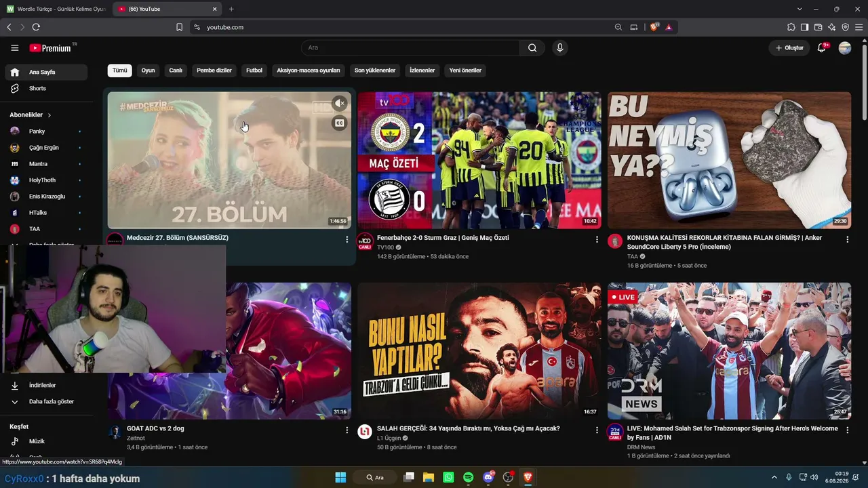Open Spotify from the taskbar

(x=468, y=477)
